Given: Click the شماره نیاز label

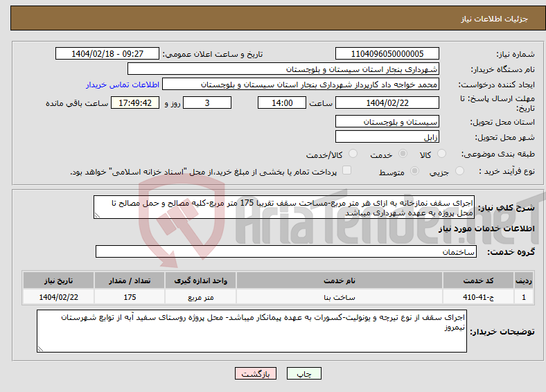Looking at the screenshot, I should click(516, 54).
